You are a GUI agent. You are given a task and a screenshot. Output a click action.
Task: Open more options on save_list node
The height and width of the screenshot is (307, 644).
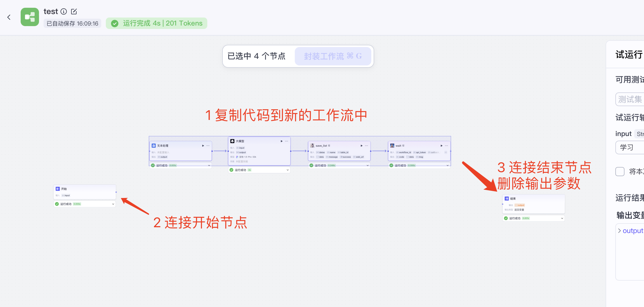tap(366, 146)
